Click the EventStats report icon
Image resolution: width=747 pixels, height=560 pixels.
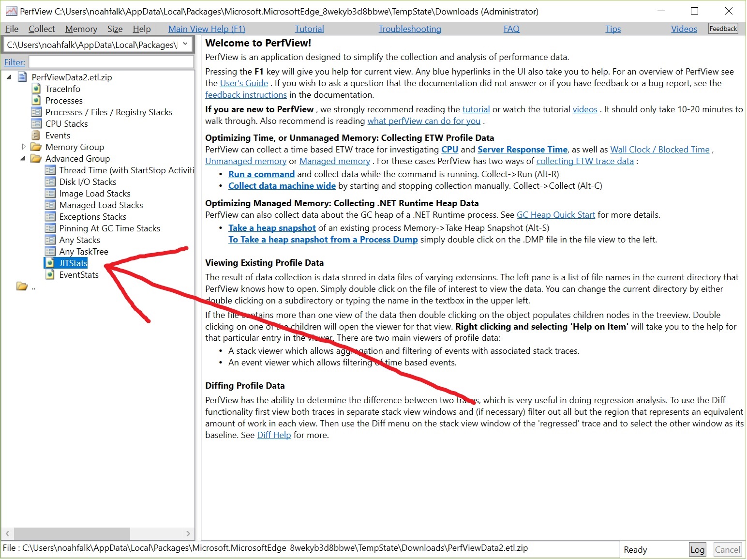50,274
